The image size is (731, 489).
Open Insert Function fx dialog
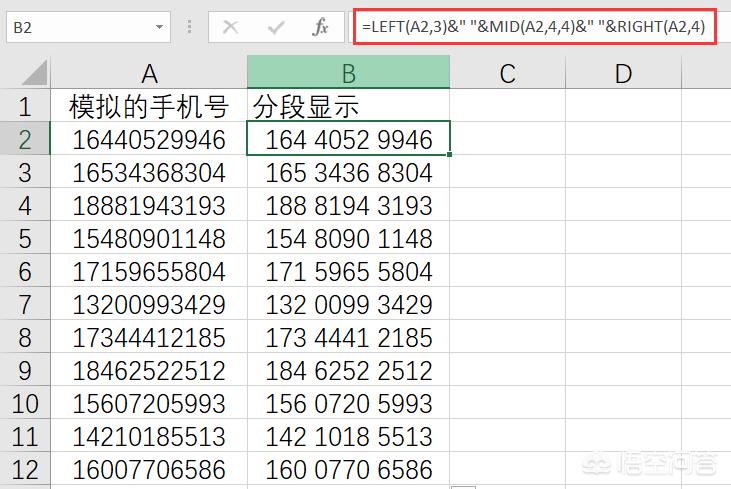pyautogui.click(x=320, y=27)
